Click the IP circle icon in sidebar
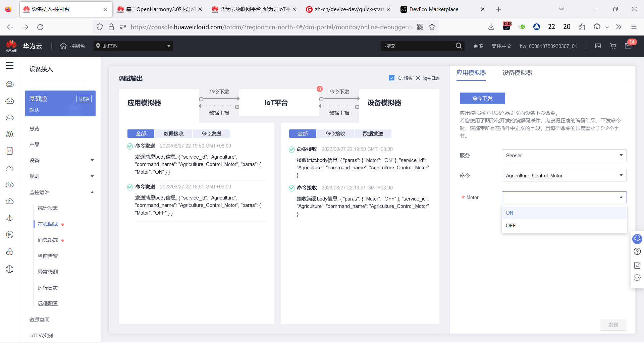Viewport: 644px width, 343px height. point(10,234)
